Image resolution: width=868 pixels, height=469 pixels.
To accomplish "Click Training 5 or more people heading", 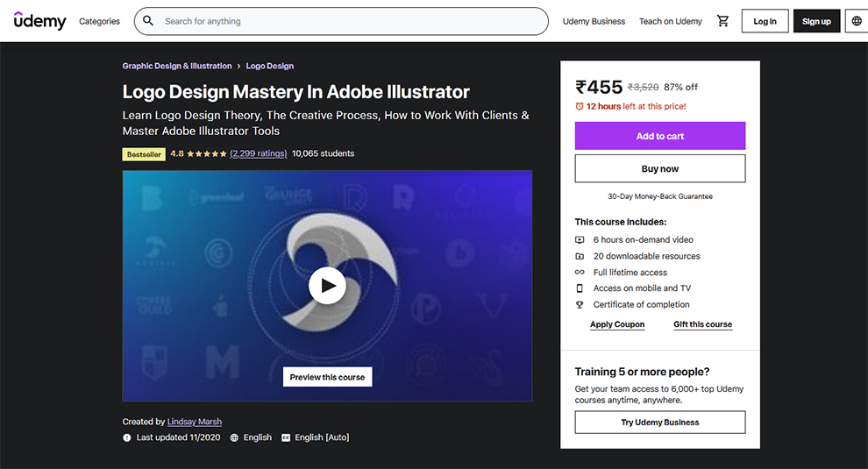I will pos(642,372).
